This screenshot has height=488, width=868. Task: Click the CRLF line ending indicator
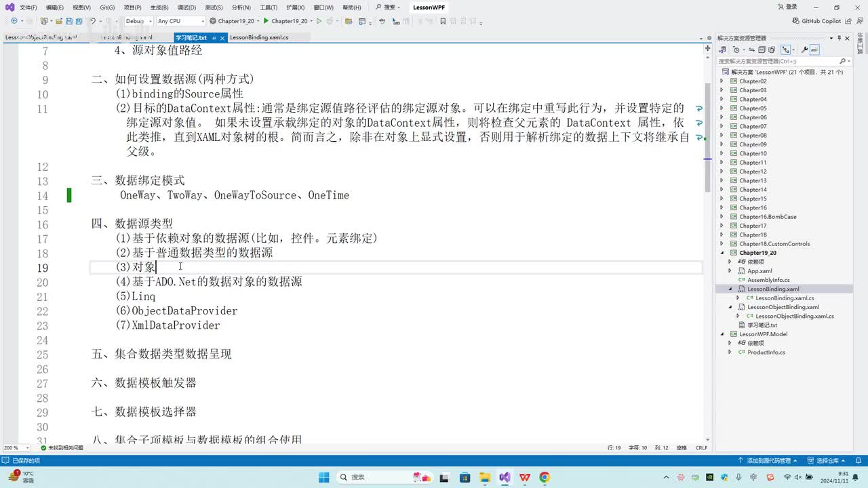(702, 448)
